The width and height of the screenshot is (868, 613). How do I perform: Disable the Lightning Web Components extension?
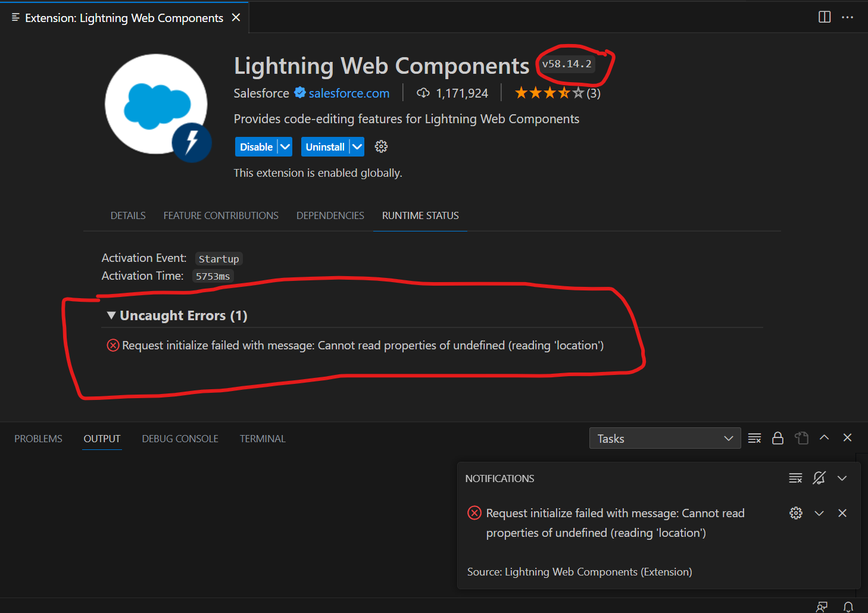point(255,146)
